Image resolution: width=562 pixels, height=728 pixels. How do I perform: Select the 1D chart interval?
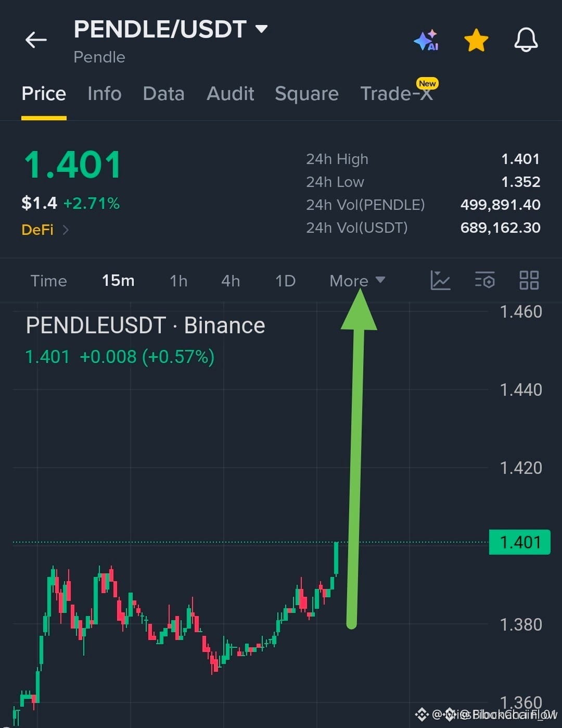(x=285, y=281)
